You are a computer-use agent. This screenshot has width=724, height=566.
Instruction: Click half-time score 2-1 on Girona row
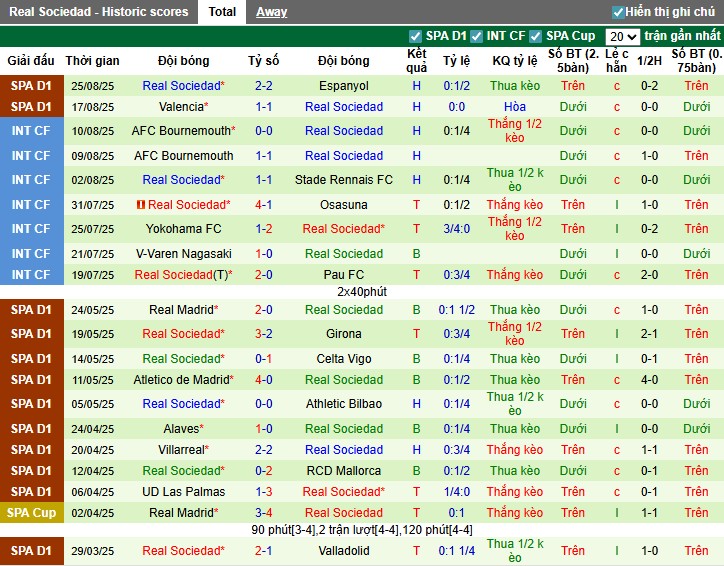pyautogui.click(x=649, y=334)
